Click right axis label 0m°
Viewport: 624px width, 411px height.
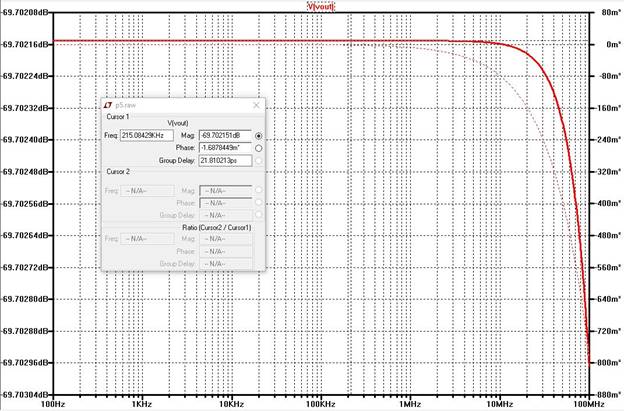pos(613,44)
